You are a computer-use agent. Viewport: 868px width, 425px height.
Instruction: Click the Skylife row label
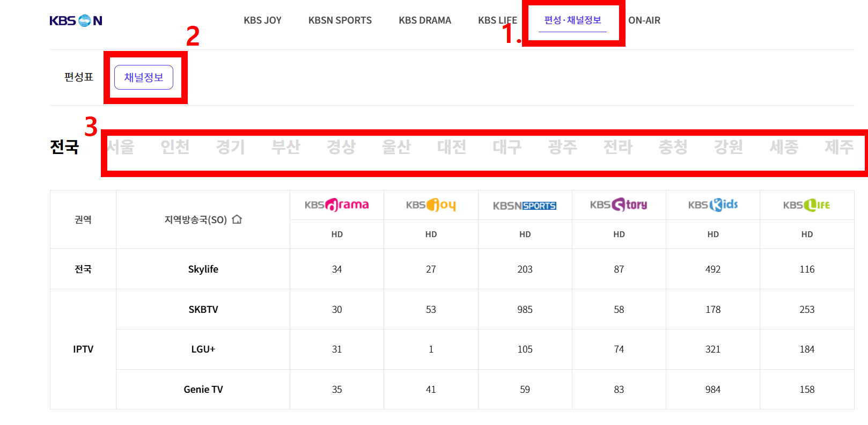pyautogui.click(x=203, y=269)
